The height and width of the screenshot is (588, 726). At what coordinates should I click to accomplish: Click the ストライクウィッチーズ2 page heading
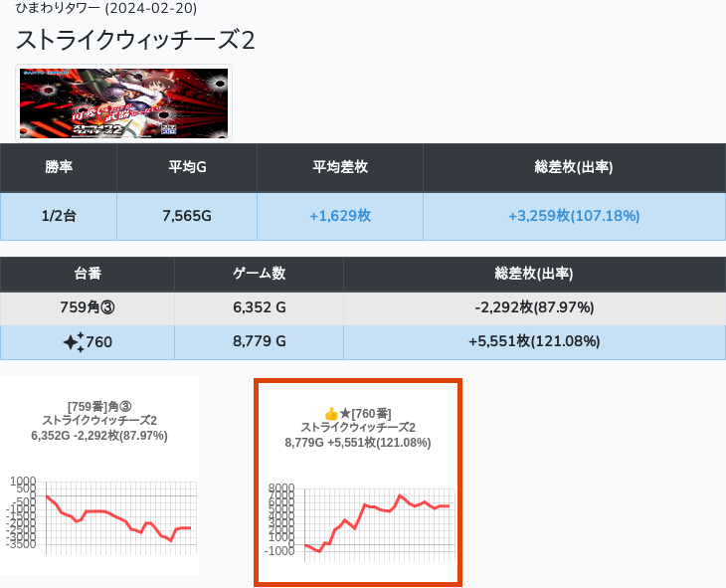[x=135, y=40]
